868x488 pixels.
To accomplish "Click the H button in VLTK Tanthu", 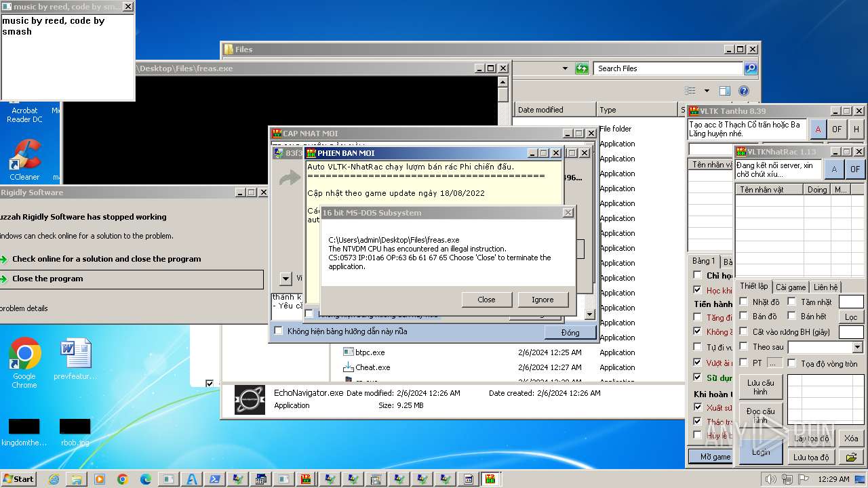I will coord(856,129).
